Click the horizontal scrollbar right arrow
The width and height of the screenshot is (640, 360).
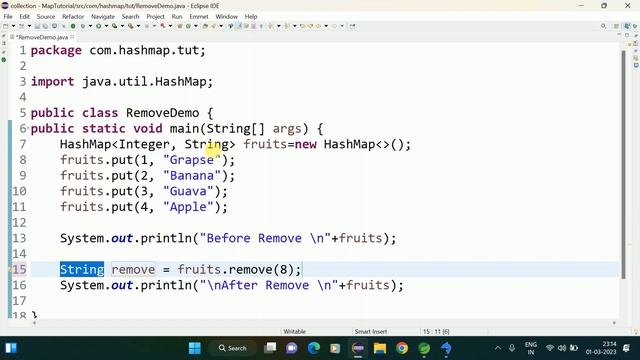click(614, 323)
